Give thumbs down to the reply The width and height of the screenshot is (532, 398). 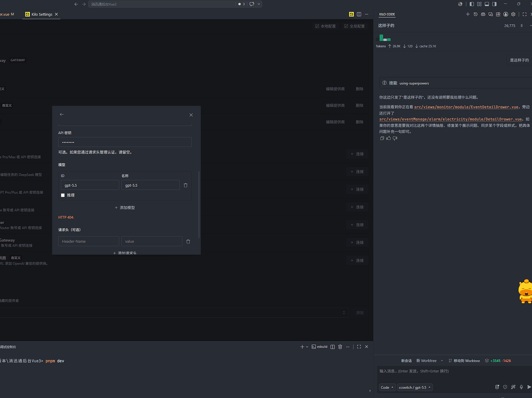(x=395, y=139)
